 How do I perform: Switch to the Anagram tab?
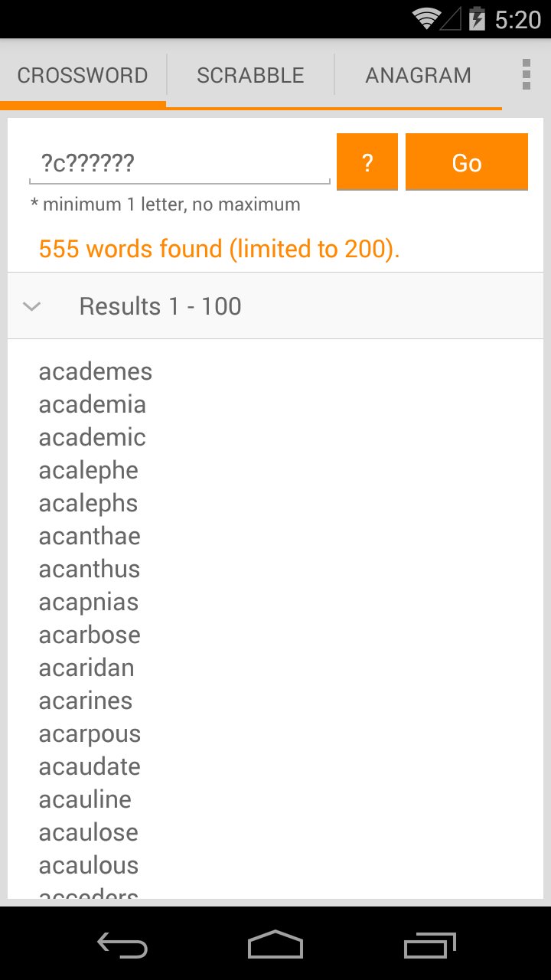[418, 75]
